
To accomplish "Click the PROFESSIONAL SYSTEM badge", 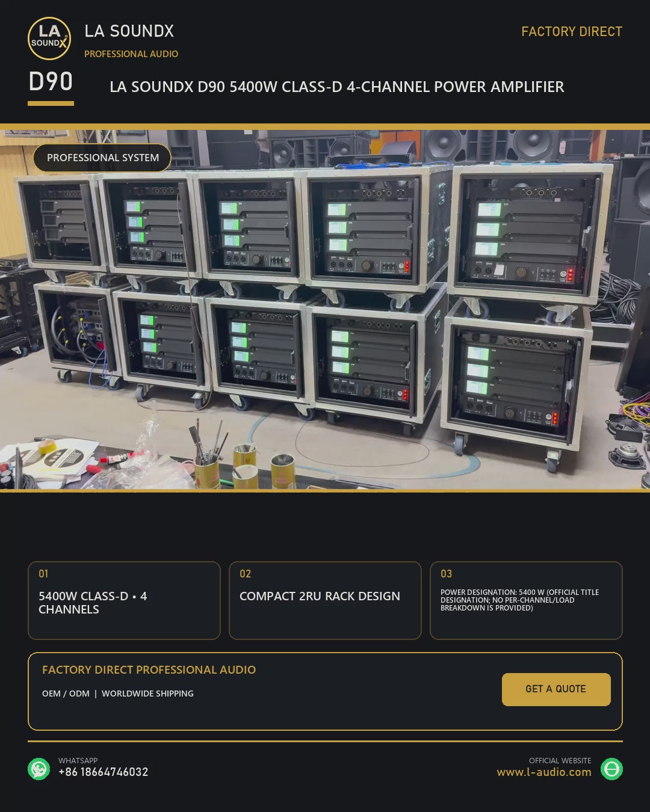I will [102, 158].
